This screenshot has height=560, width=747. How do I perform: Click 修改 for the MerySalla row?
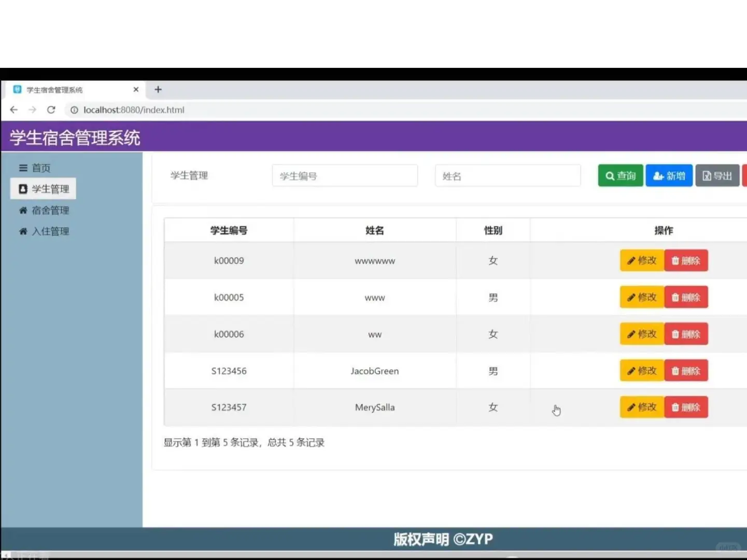641,407
